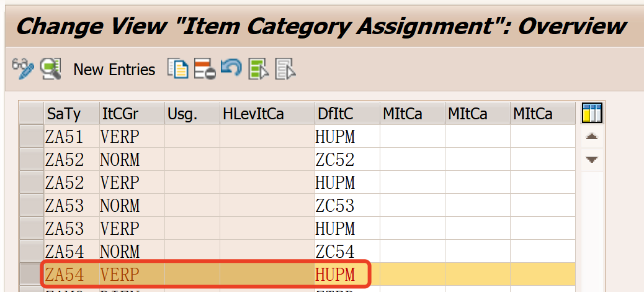Viewport: 644px width, 292px height.
Task: Click DfItC cell ZC53
Action: 347,206
